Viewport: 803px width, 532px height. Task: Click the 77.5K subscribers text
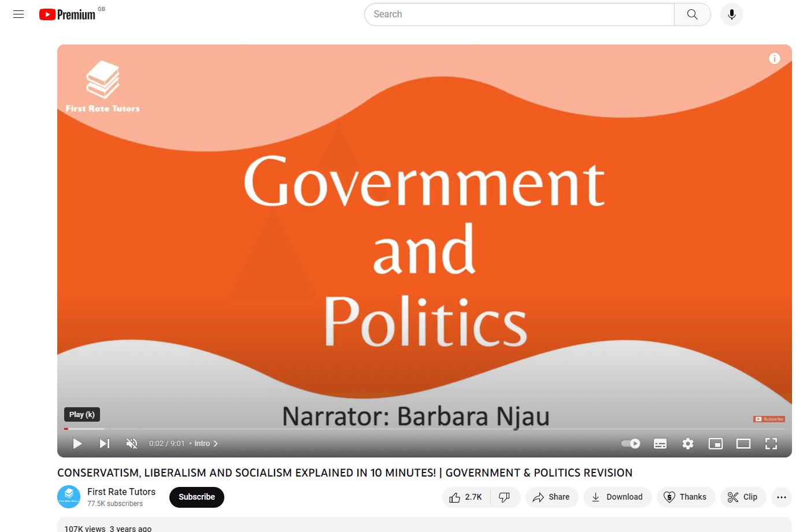tap(115, 504)
